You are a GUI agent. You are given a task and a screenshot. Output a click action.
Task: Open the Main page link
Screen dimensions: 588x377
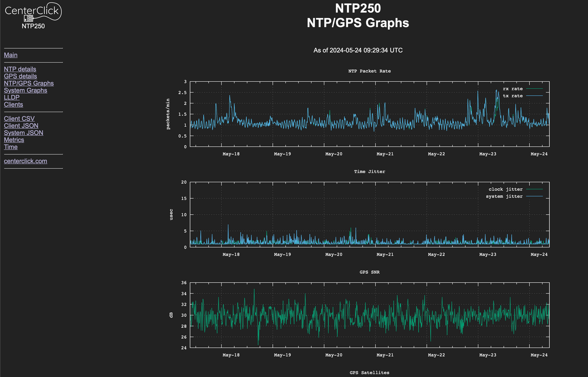11,55
